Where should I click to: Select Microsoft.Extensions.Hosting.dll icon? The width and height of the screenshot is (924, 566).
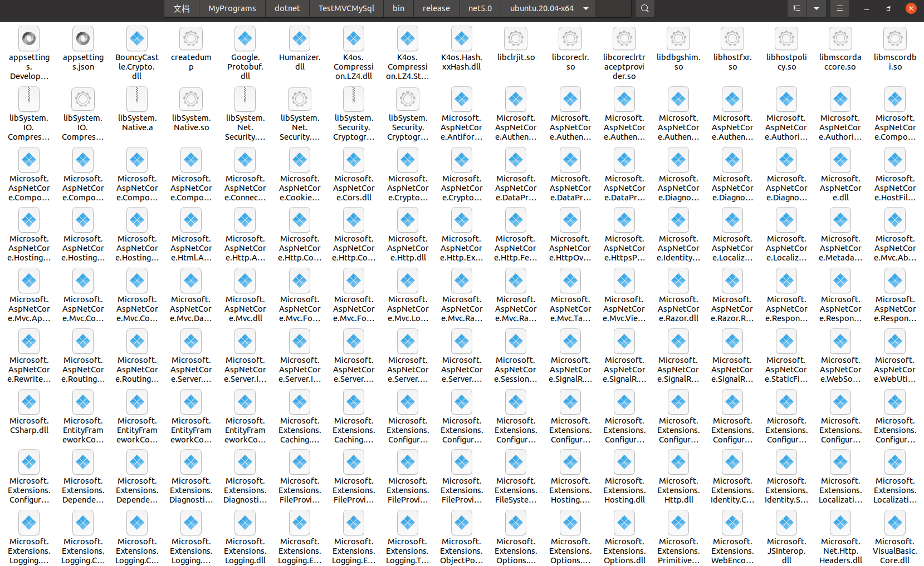click(x=624, y=462)
